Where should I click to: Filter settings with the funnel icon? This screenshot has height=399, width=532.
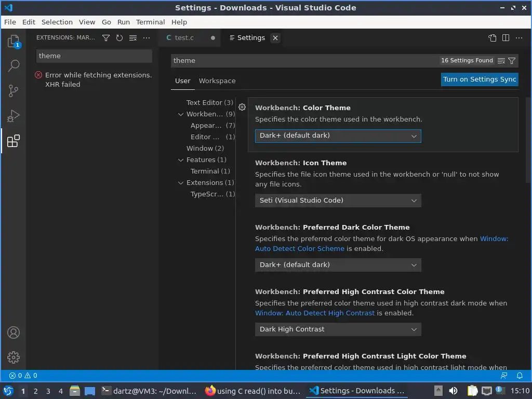512,61
